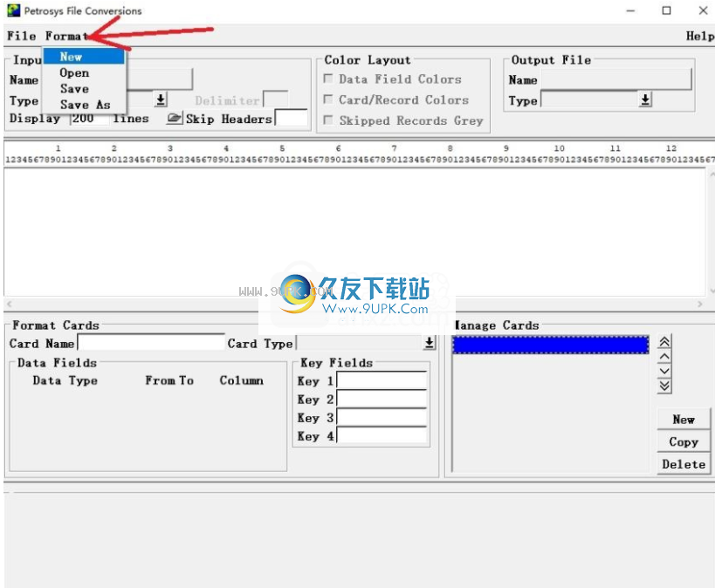Click the Key 1 input field
The image size is (715, 588).
tap(382, 380)
